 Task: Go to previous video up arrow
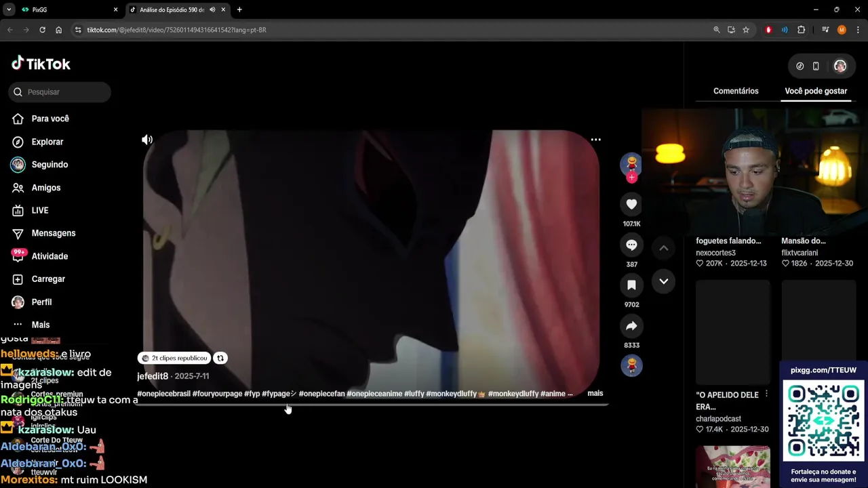664,248
